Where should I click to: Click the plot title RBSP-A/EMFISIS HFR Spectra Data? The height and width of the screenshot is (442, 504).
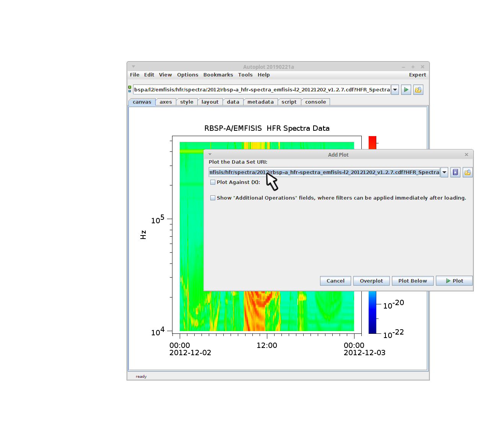tap(267, 128)
